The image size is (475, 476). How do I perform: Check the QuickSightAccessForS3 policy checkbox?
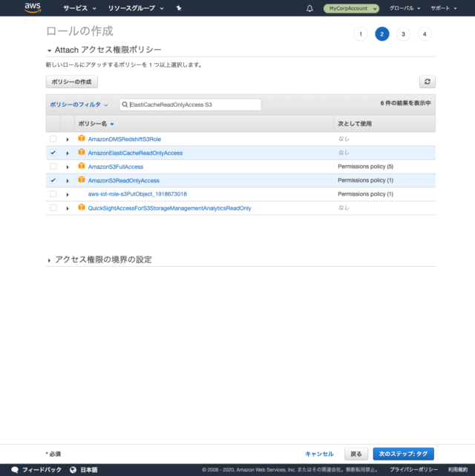[x=53, y=208]
